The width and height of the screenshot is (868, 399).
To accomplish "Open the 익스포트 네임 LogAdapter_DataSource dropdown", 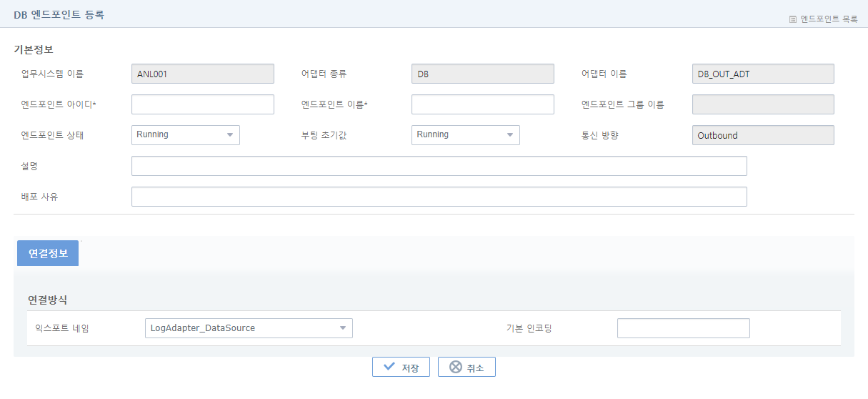I will tap(249, 328).
